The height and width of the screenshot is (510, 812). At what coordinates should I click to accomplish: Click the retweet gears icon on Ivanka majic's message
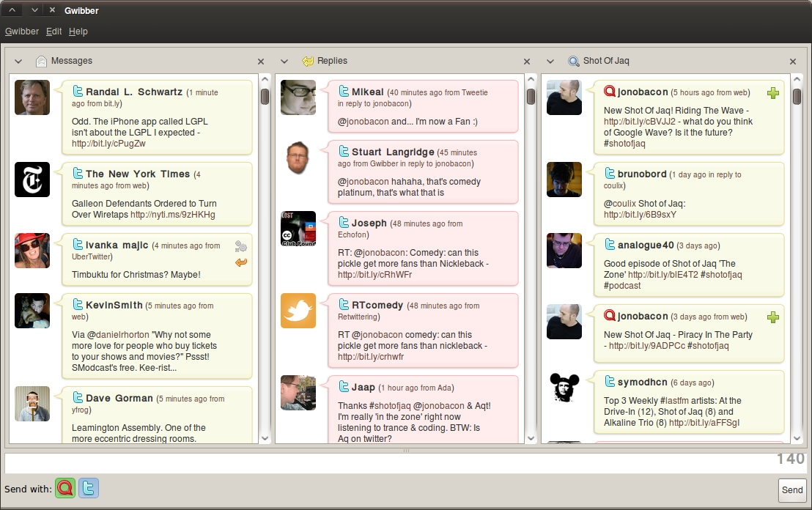click(241, 246)
